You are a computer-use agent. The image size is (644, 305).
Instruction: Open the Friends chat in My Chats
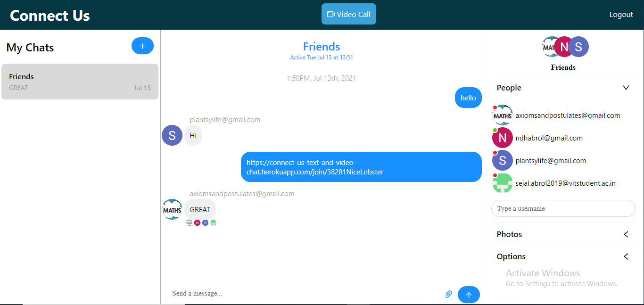coord(80,82)
